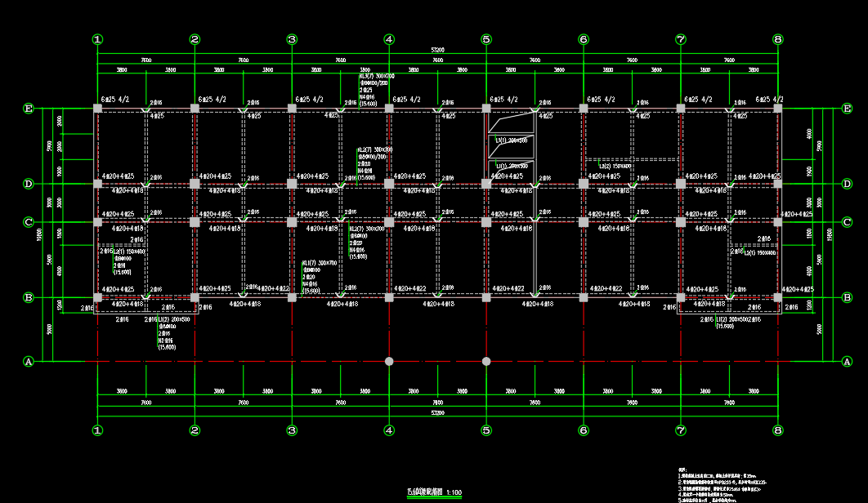The height and width of the screenshot is (503, 868).
Task: Click the square column at axes D and 4
Action: 389,184
